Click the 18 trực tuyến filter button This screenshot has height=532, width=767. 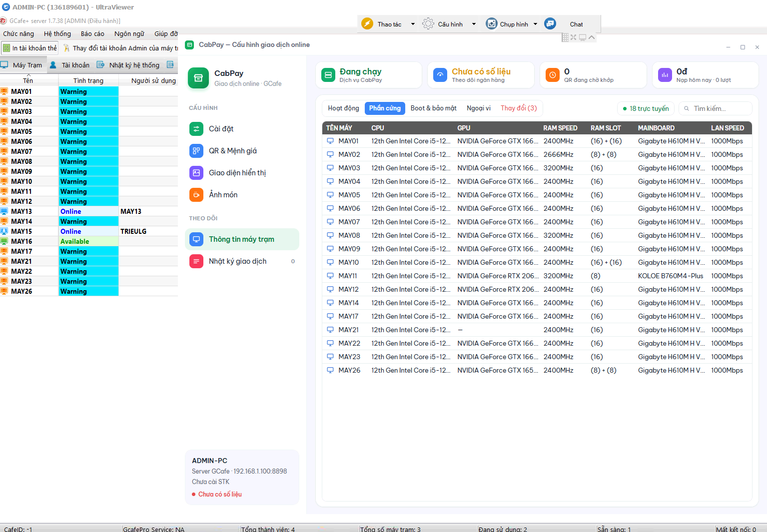click(646, 108)
